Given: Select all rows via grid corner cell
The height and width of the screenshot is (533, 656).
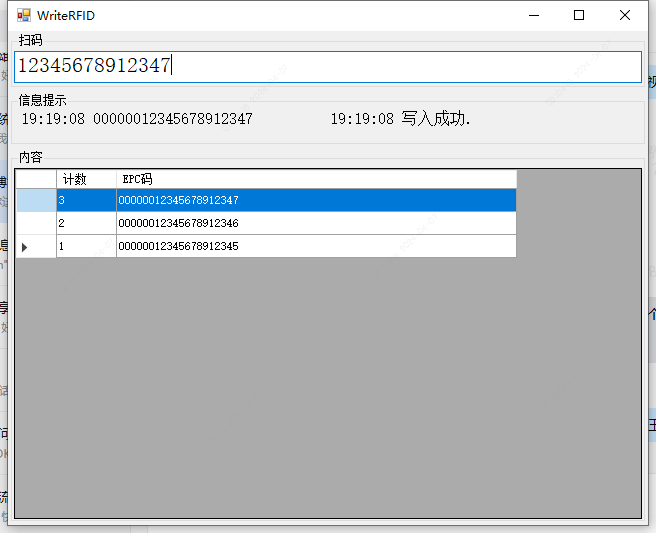Looking at the screenshot, I should pyautogui.click(x=36, y=179).
